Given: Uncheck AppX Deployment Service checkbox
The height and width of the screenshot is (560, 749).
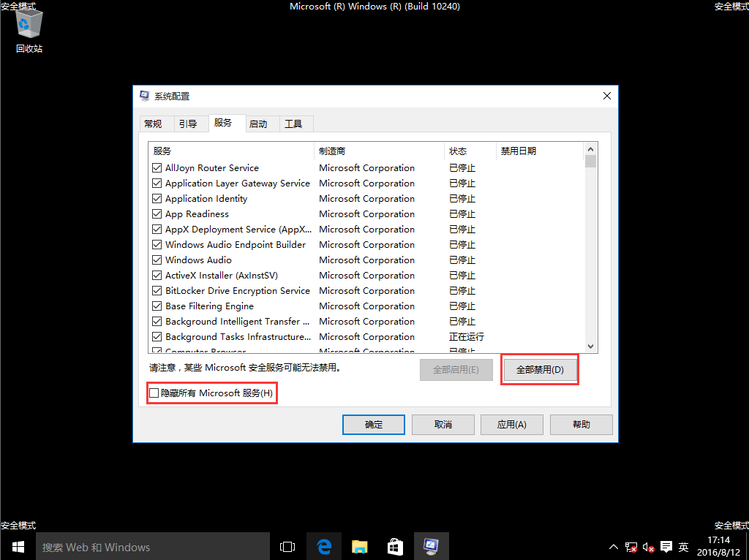Looking at the screenshot, I should point(157,229).
